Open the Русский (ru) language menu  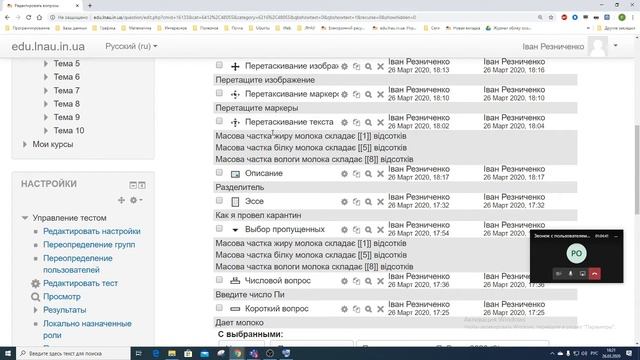pyautogui.click(x=131, y=47)
